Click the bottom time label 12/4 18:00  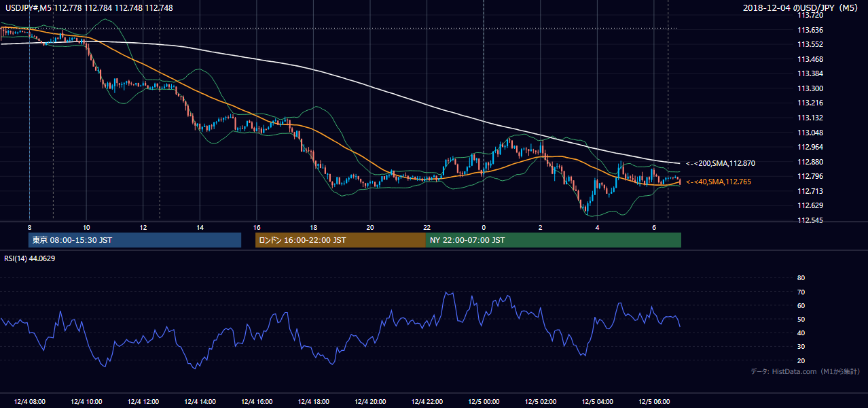point(313,401)
